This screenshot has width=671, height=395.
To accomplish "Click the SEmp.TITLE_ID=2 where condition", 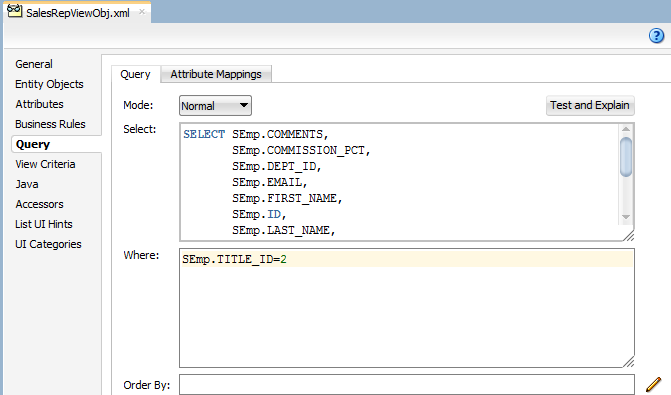I will (235, 259).
